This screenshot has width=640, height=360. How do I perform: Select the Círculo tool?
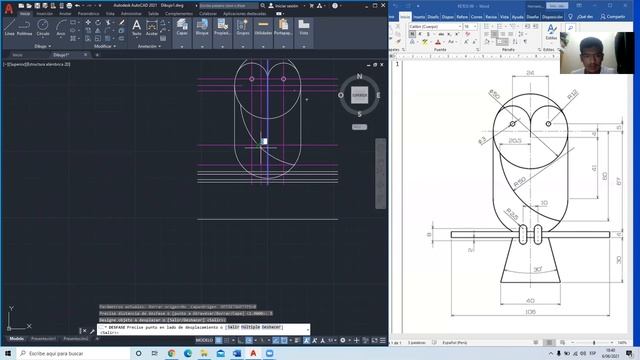coord(43,28)
